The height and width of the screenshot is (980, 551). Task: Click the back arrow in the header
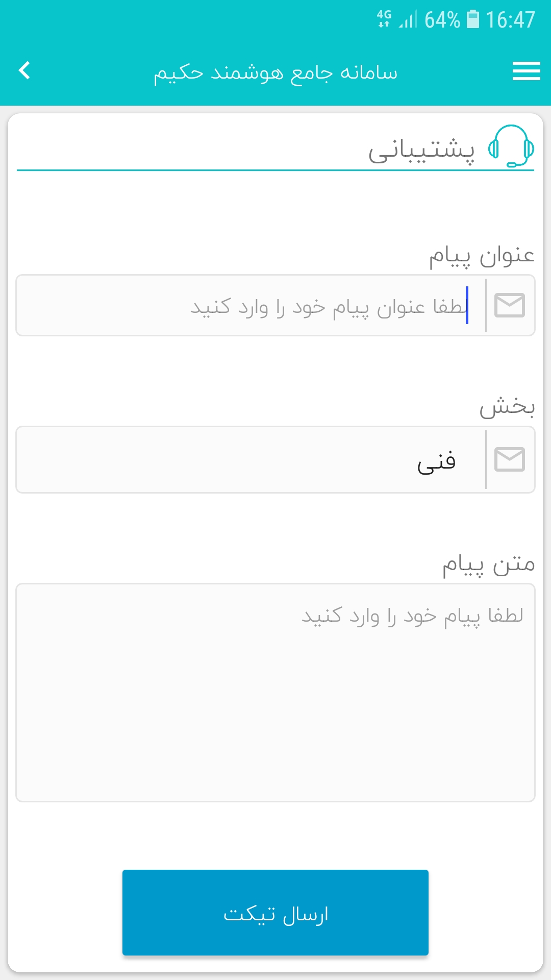click(24, 71)
